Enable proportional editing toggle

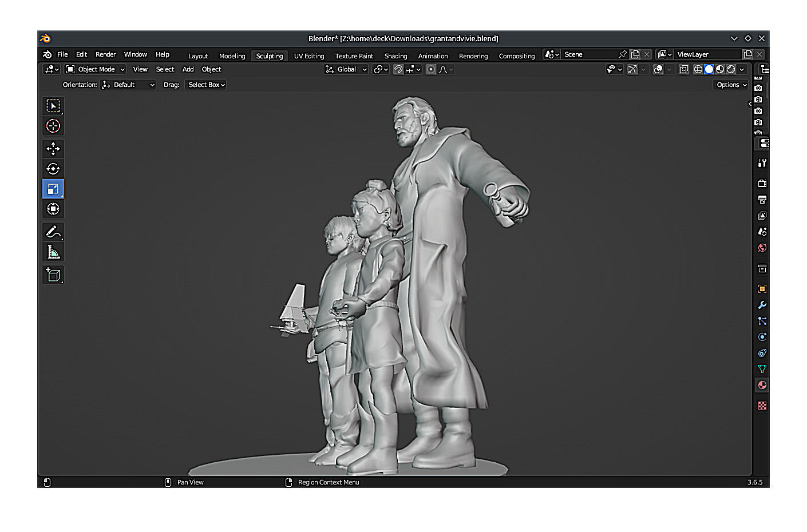(431, 69)
